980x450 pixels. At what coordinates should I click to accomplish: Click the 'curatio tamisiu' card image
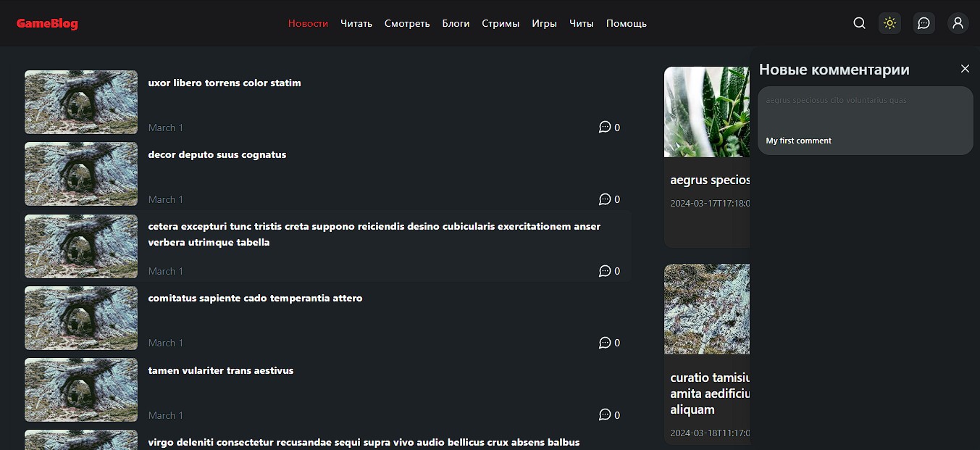(x=707, y=309)
